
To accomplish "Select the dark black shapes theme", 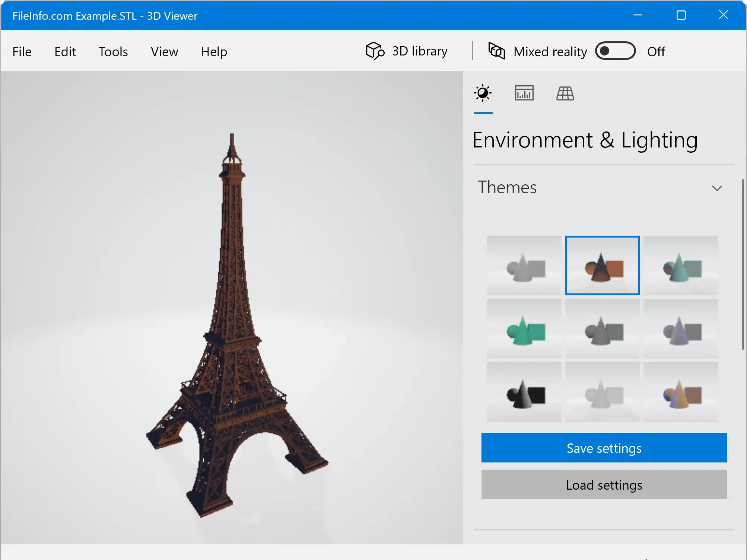I will click(x=524, y=392).
